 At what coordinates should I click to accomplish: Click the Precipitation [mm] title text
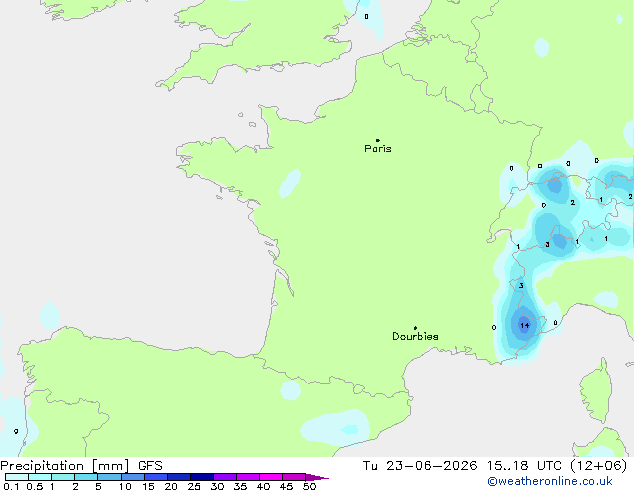coord(65,466)
